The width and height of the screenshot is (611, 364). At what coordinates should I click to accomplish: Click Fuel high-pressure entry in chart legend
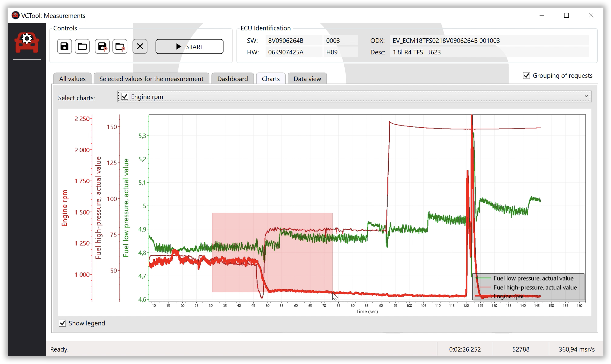[535, 287]
